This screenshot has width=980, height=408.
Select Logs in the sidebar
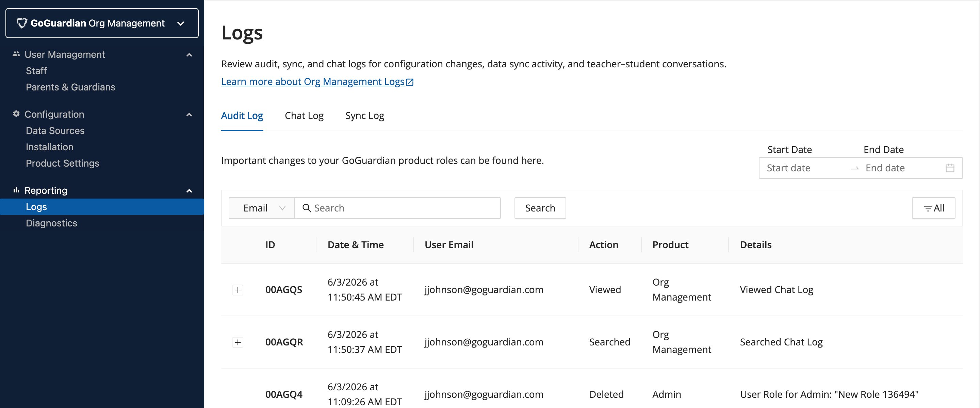102,207
